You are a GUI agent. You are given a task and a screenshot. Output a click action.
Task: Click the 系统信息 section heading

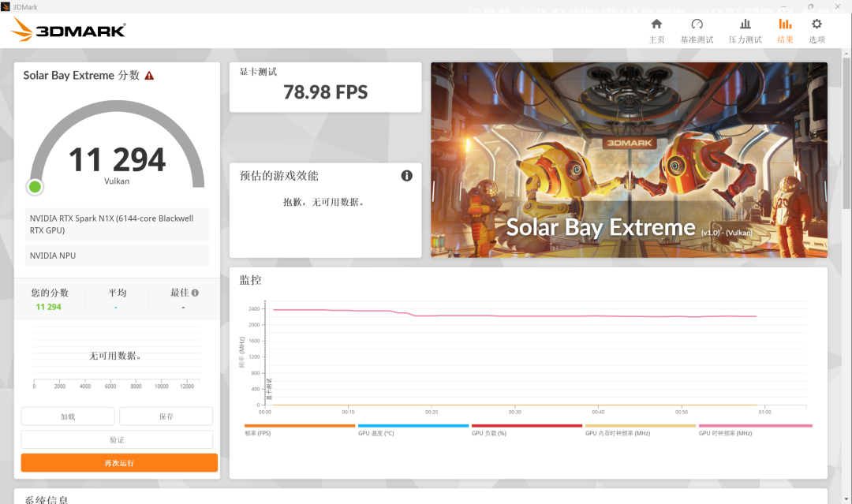[47, 499]
